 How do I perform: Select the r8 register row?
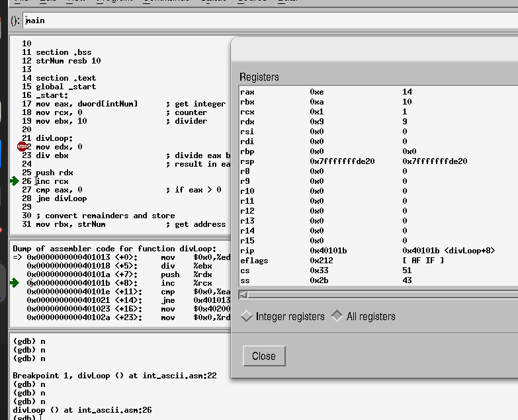click(x=378, y=171)
